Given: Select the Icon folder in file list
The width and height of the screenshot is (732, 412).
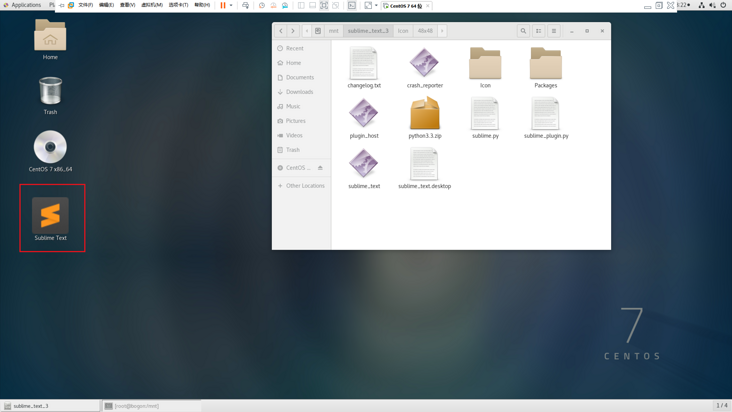Looking at the screenshot, I should [x=485, y=68].
